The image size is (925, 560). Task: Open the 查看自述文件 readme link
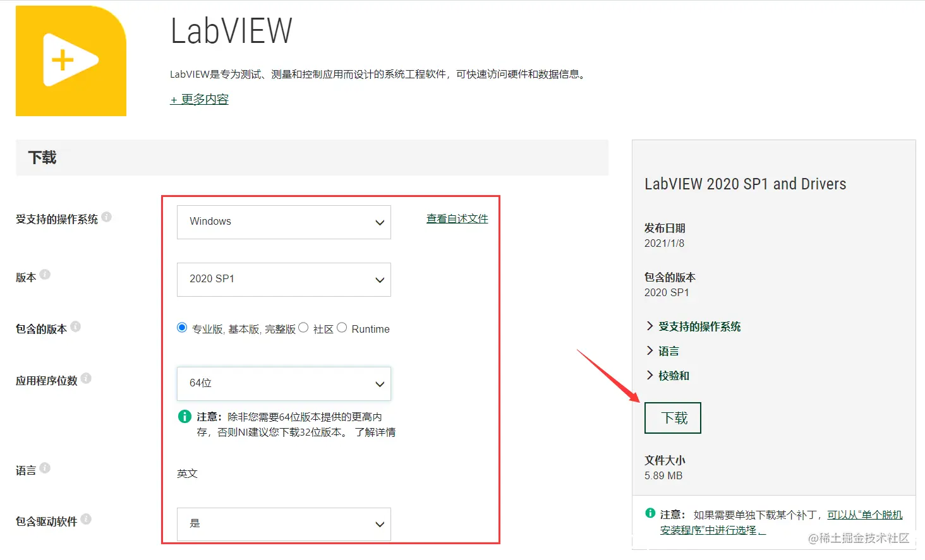[x=457, y=219]
